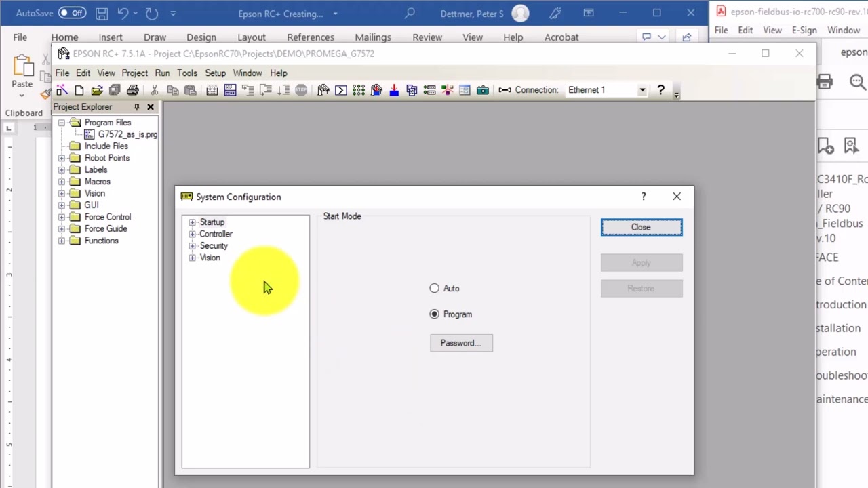Create a new file from EPSON toolbar

[79, 90]
